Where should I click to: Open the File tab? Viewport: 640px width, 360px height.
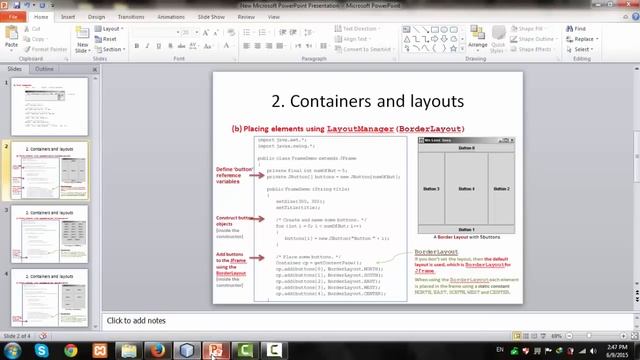point(13,17)
